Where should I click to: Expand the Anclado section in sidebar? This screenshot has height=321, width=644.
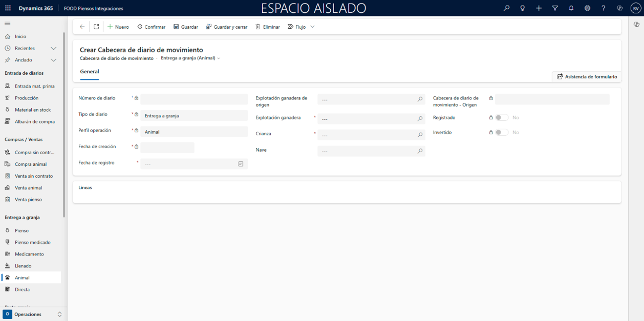pos(54,60)
